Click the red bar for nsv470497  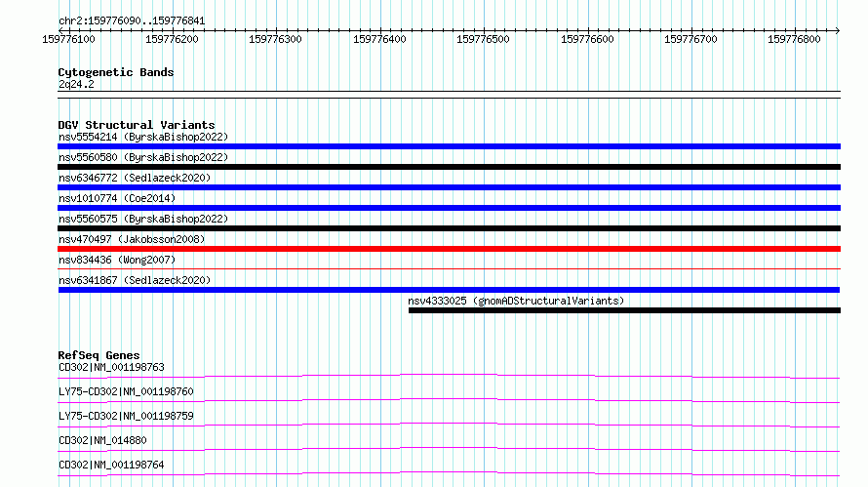[x=449, y=249]
